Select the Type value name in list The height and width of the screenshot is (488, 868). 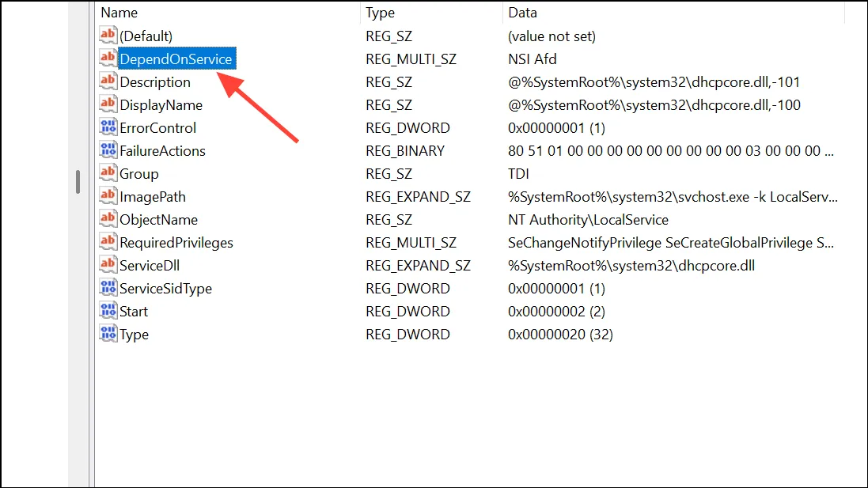134,335
